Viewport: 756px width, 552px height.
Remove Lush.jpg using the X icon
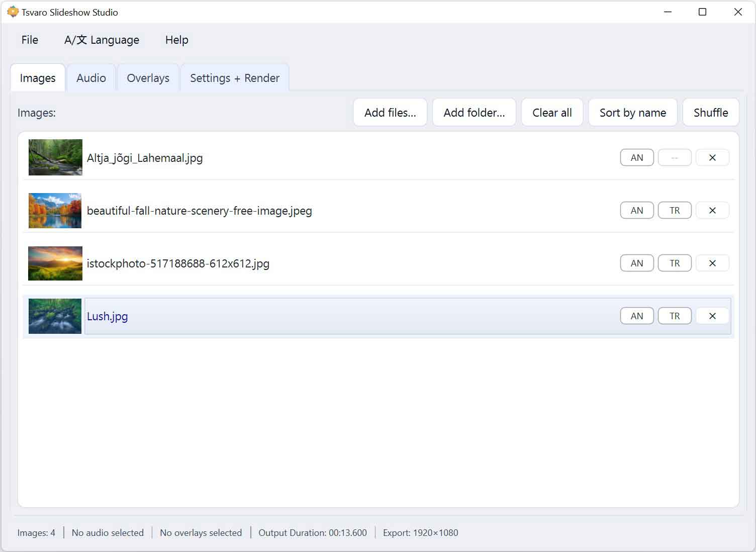[712, 316]
